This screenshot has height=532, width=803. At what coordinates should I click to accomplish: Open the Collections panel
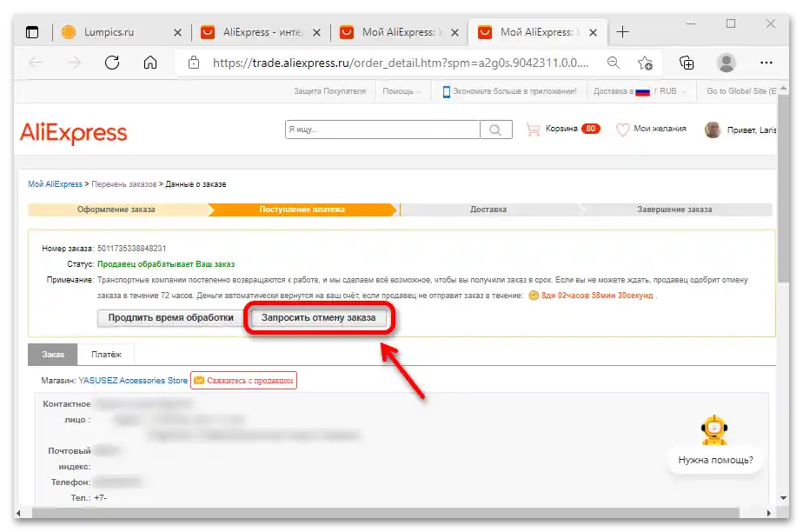pyautogui.click(x=687, y=63)
